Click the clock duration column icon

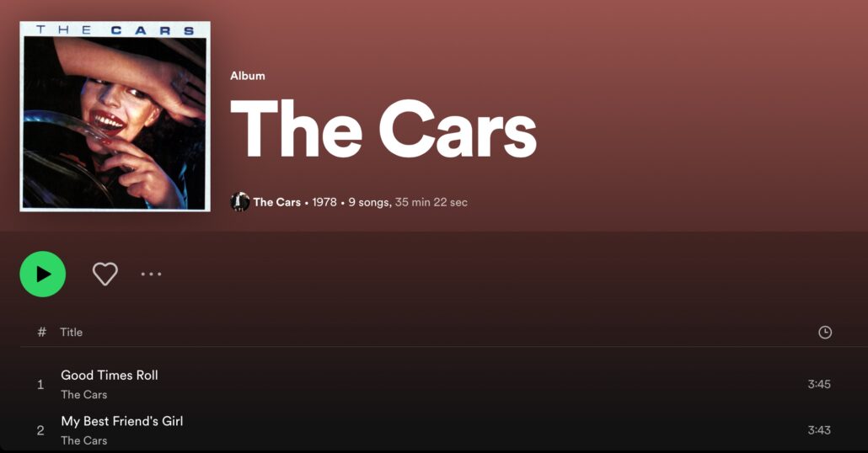tap(825, 332)
